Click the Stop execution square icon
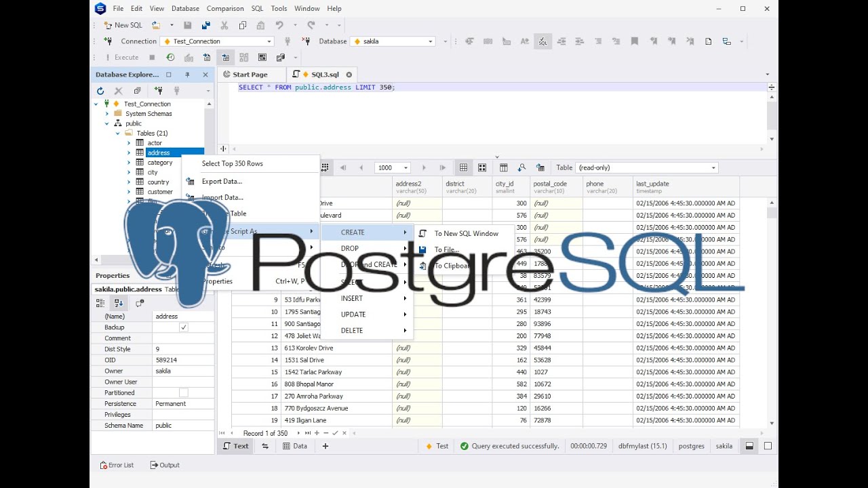 click(152, 58)
